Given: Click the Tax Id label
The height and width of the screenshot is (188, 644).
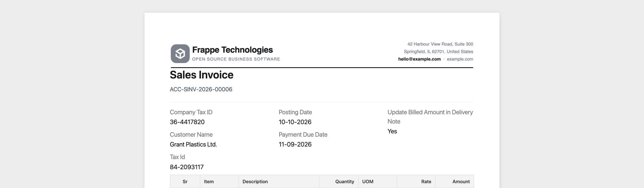Looking at the screenshot, I should tap(177, 157).
